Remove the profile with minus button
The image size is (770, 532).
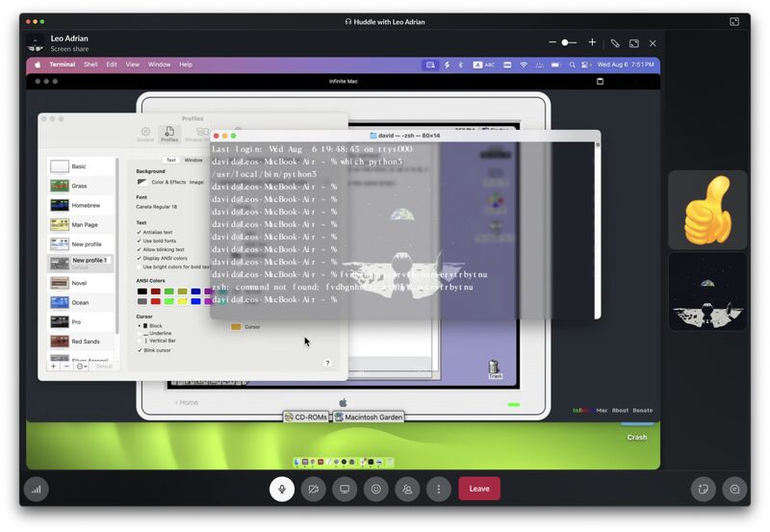(x=67, y=367)
